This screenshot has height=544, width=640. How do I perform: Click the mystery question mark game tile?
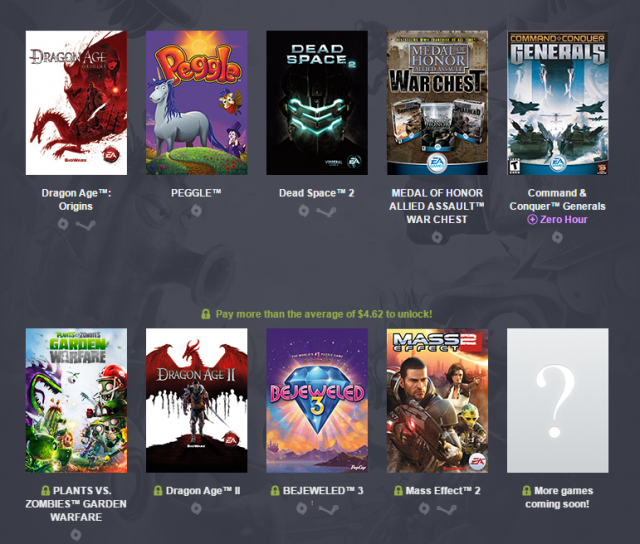coord(558,400)
